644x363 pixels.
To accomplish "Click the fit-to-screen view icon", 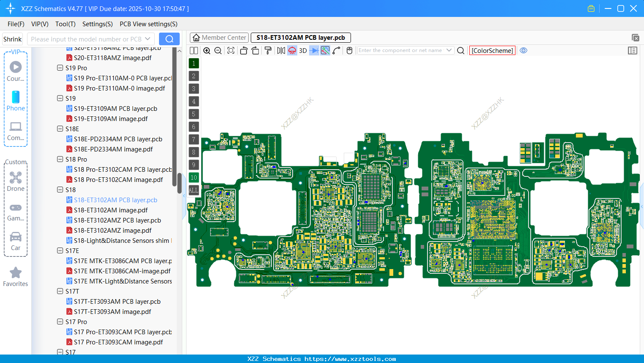I will coord(230,50).
